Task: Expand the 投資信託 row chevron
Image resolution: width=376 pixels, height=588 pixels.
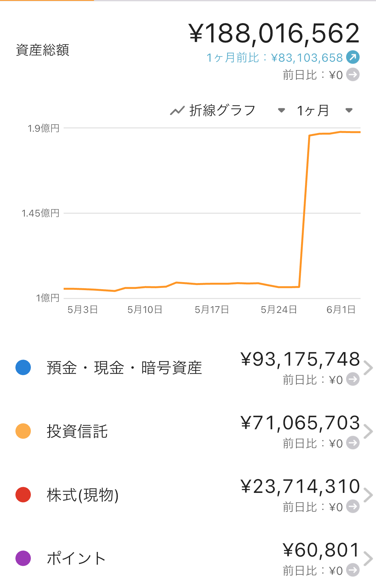Action: 368,432
